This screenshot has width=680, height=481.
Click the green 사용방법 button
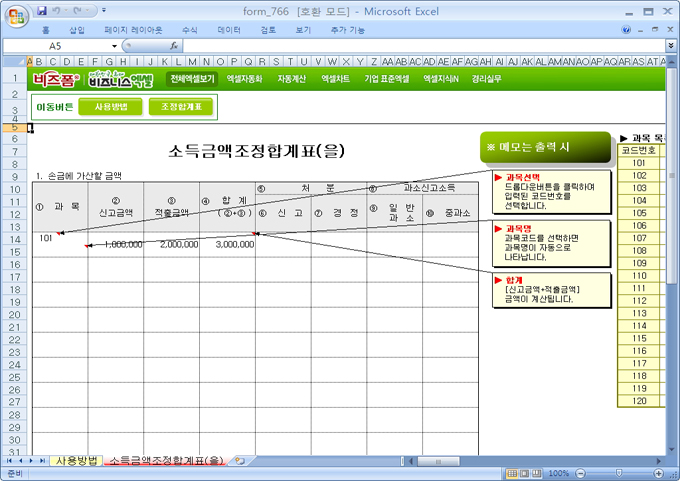point(111,106)
